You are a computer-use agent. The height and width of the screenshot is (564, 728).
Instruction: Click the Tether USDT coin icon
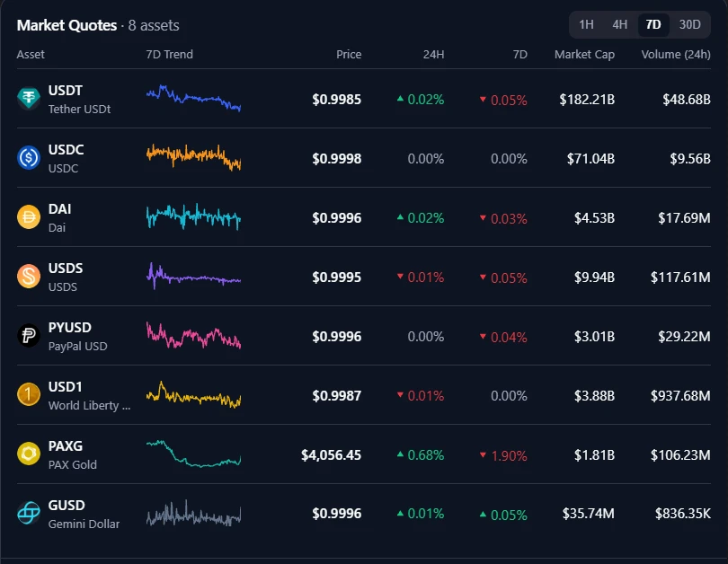29,99
